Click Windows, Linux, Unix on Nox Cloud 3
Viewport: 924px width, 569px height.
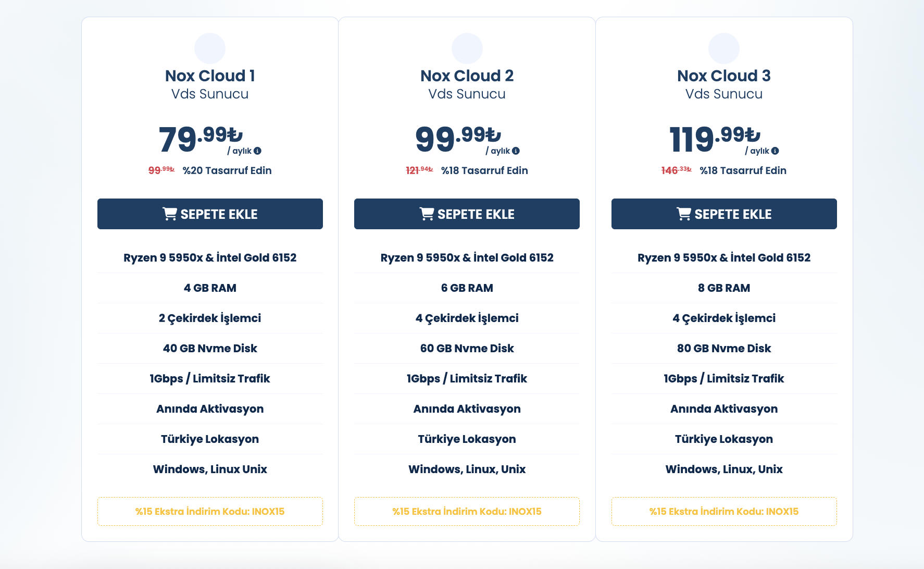[x=724, y=469]
